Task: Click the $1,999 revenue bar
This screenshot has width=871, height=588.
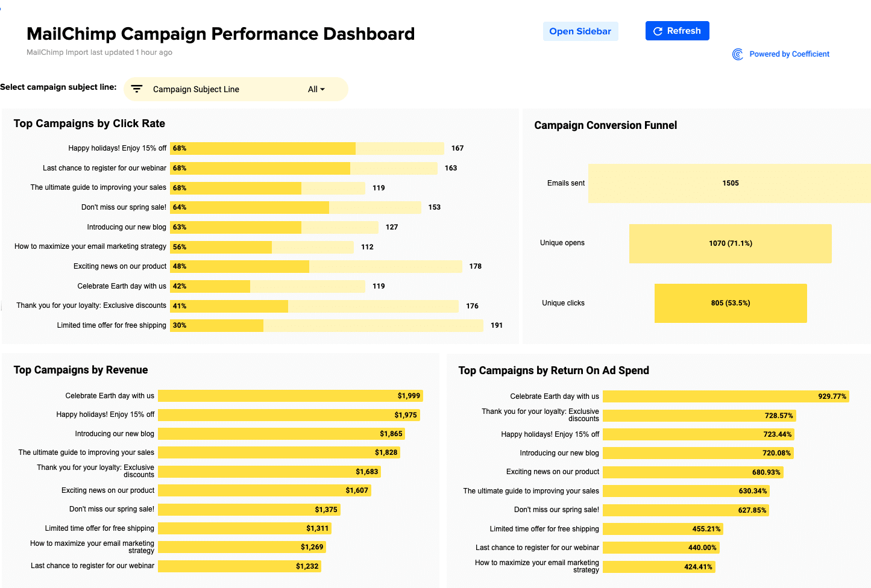Action: point(291,396)
